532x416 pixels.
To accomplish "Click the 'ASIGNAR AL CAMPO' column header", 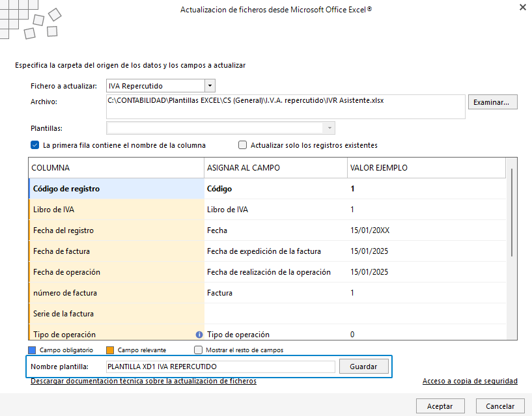I will pos(275,167).
